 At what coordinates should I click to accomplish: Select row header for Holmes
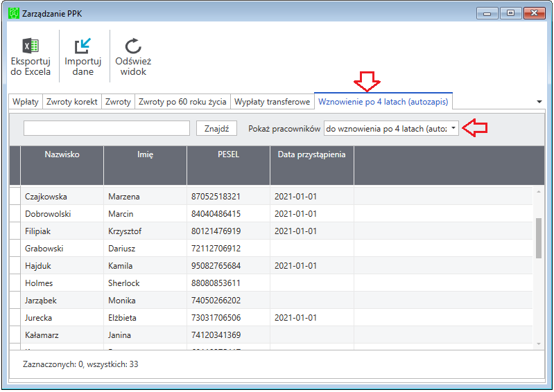[15, 283]
